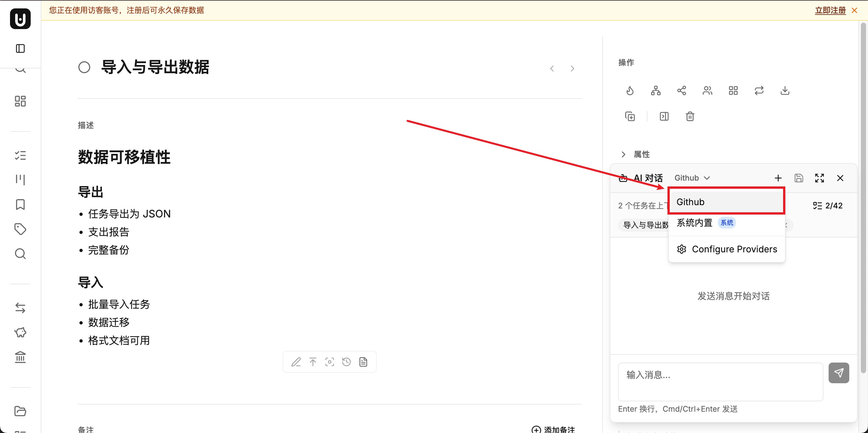Expand AI chat to fullscreen

(820, 178)
